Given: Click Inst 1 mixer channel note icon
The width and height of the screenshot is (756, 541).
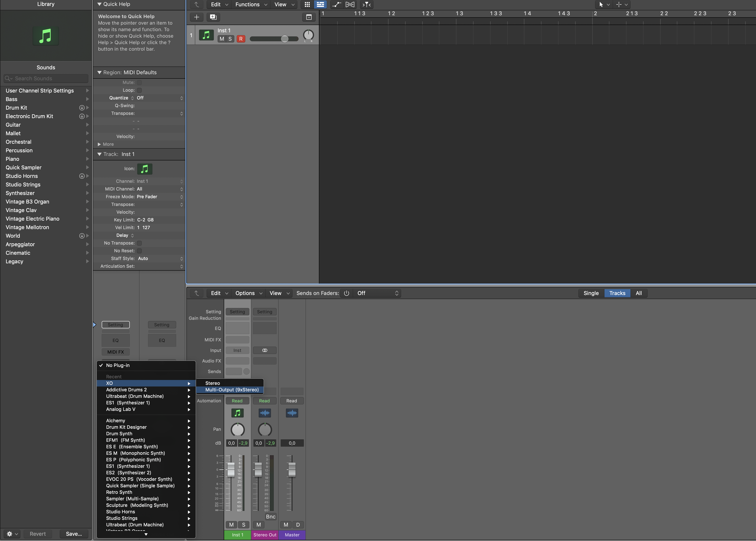Looking at the screenshot, I should 237,413.
